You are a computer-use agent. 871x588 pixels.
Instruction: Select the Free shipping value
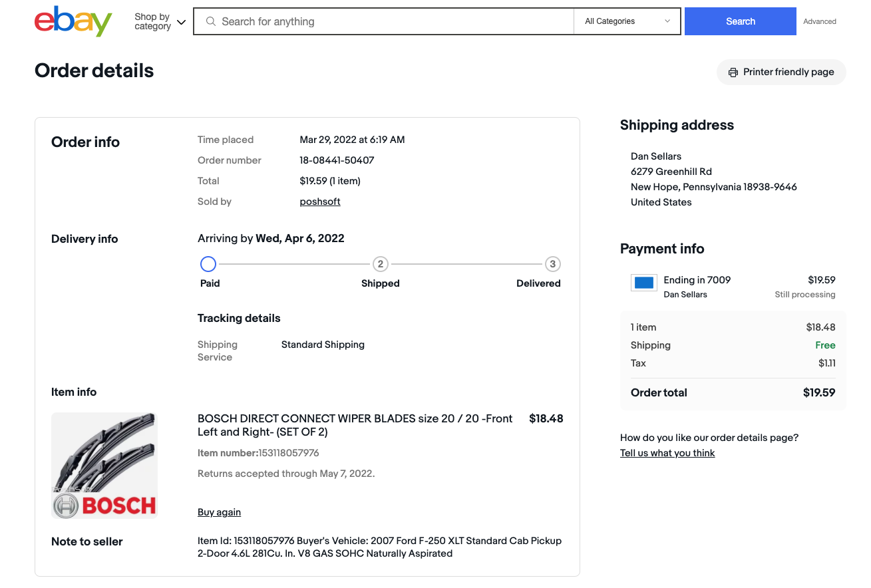(x=825, y=345)
